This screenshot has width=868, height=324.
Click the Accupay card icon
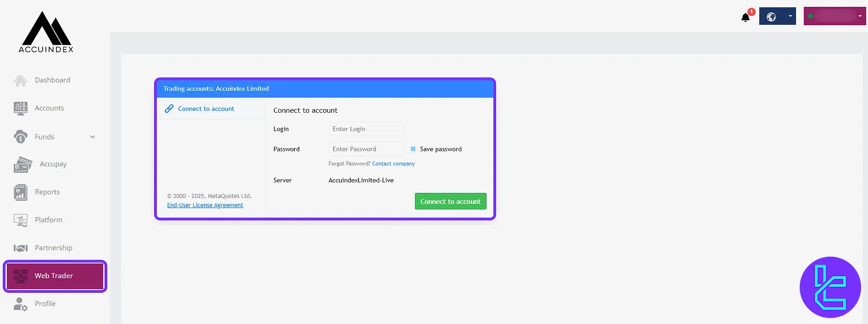pyautogui.click(x=23, y=165)
